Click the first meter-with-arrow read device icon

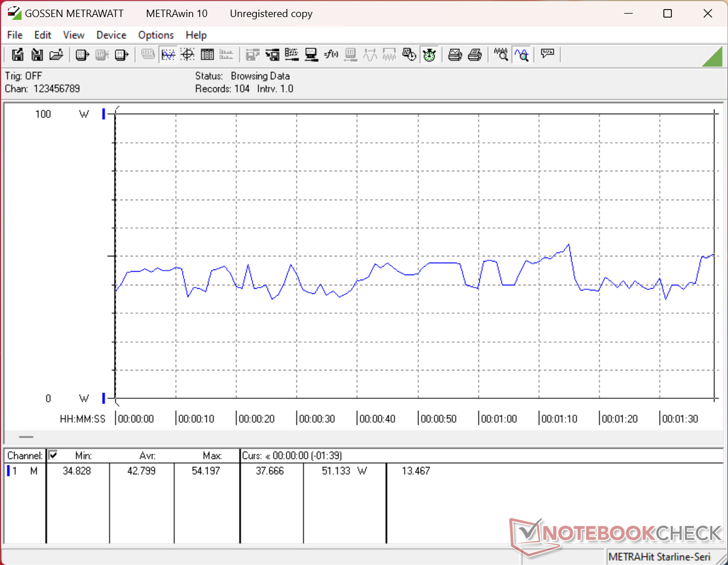[x=83, y=55]
